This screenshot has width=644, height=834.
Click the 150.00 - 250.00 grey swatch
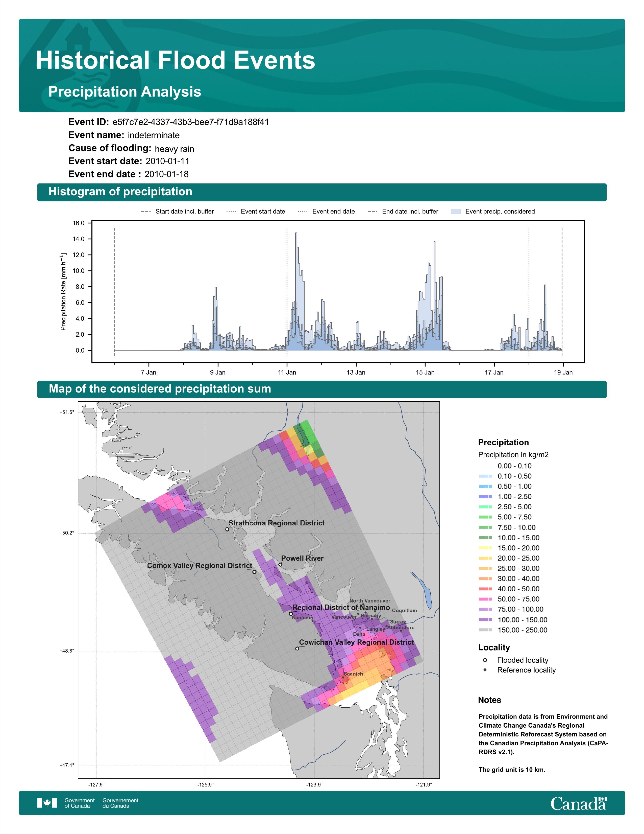(x=485, y=630)
